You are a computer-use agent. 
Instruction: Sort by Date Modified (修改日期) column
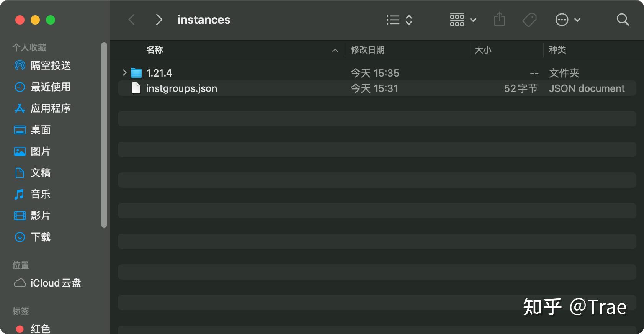pos(368,50)
